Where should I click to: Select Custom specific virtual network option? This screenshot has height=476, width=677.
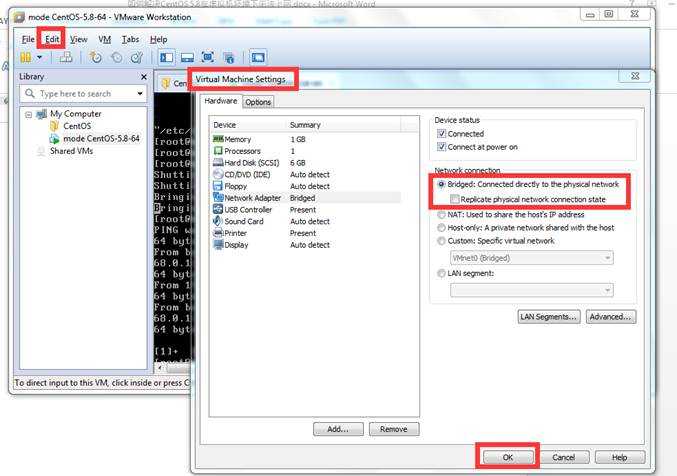(x=441, y=241)
